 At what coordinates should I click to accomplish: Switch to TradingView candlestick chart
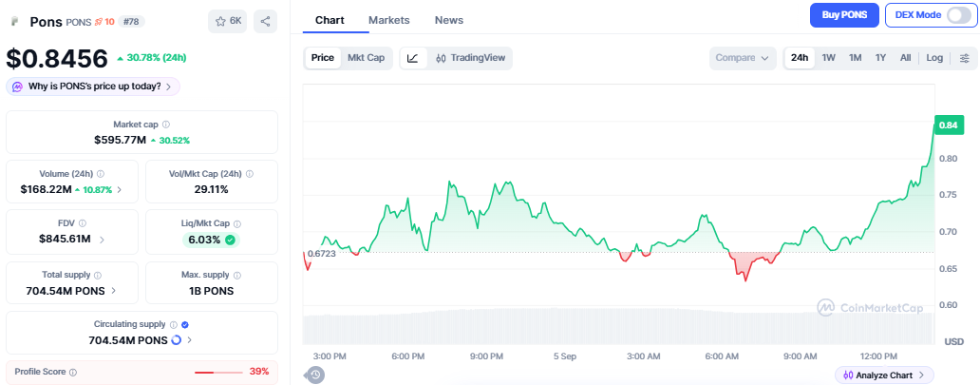[x=470, y=58]
